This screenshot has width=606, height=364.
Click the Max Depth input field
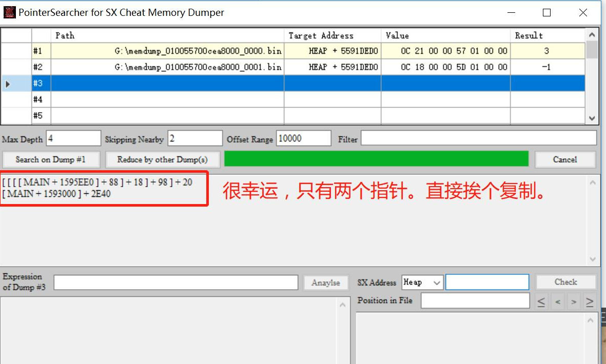pos(73,138)
